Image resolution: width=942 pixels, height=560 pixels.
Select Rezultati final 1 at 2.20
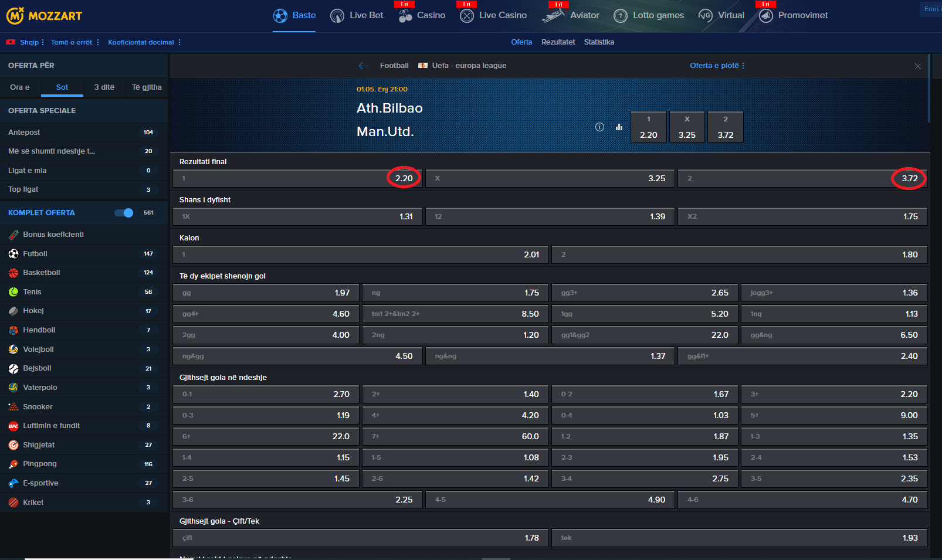coord(297,178)
